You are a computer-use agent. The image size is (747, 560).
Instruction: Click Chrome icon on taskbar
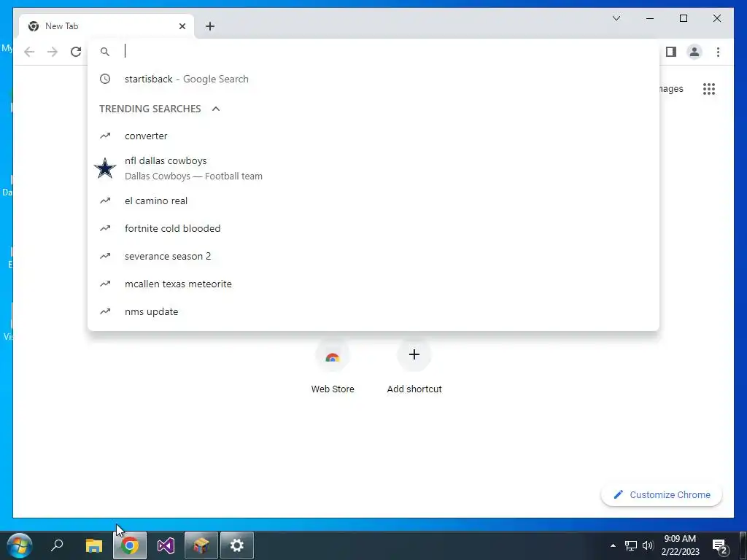point(130,545)
